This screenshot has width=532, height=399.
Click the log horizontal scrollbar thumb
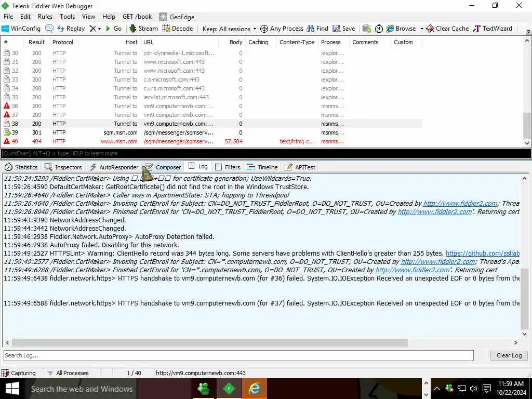(210, 343)
